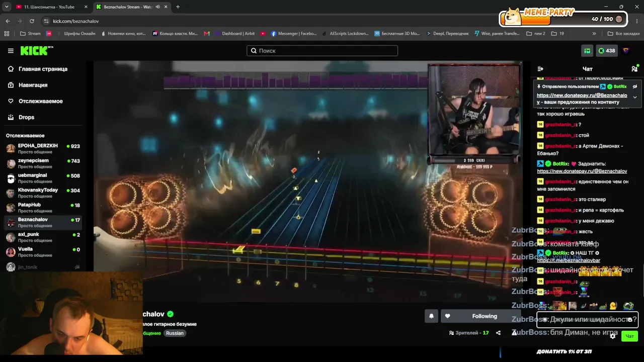Click the kick.com/beznachalov address bar
Screen dimensions: 644x362
tap(75, 21)
